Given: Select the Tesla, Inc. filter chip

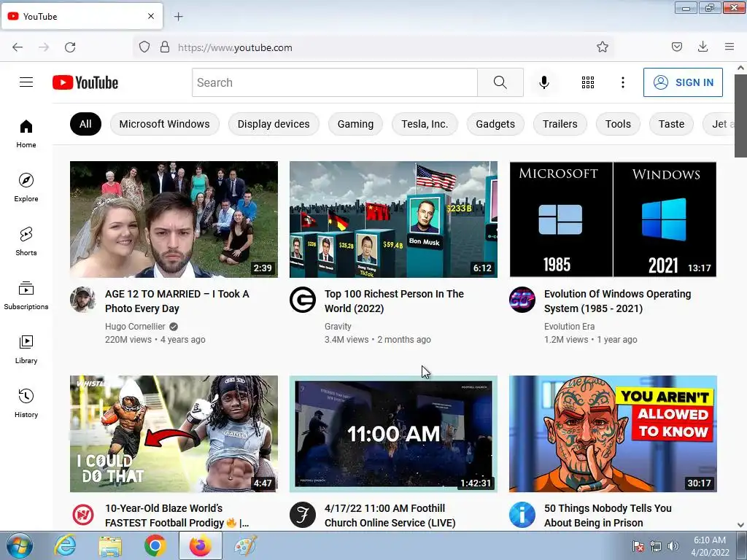Looking at the screenshot, I should (x=425, y=124).
